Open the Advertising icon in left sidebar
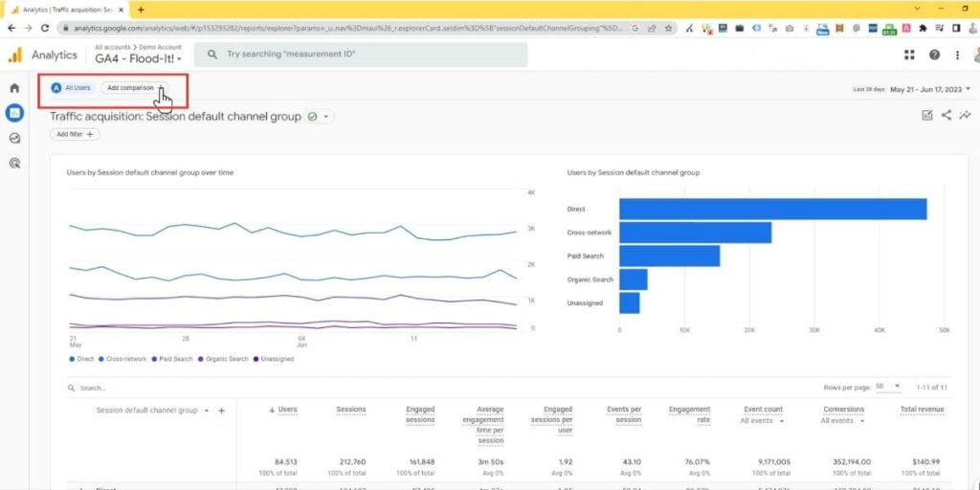The height and width of the screenshot is (490, 980). [14, 163]
